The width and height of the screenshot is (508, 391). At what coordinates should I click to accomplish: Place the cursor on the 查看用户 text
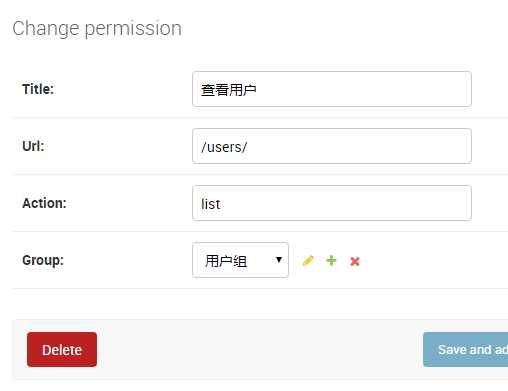tap(229, 90)
